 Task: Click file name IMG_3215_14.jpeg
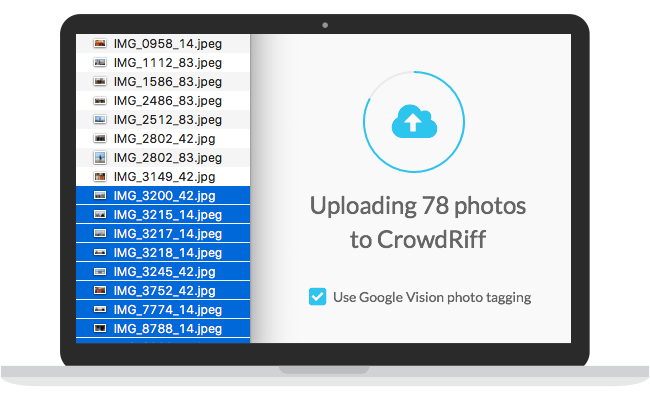(167, 215)
